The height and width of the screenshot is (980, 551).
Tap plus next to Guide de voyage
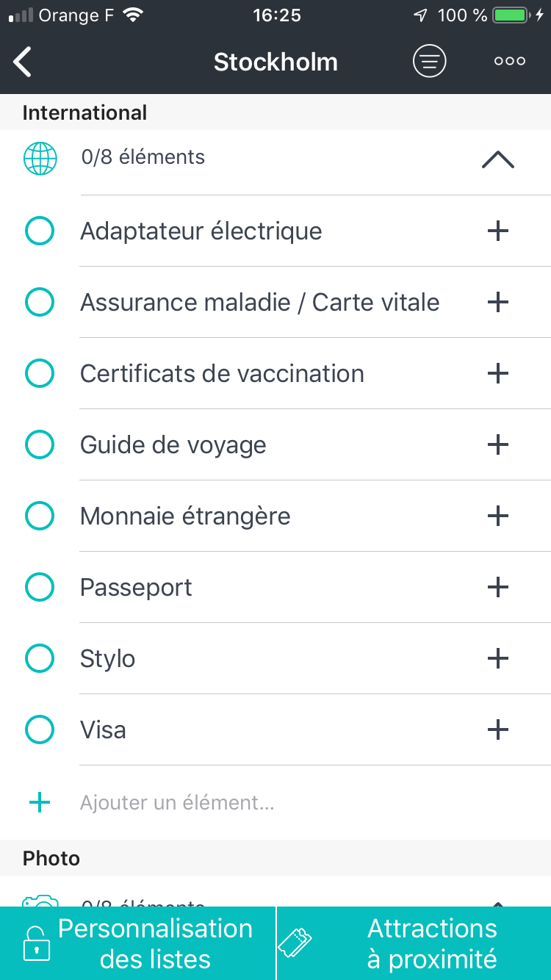pos(497,444)
